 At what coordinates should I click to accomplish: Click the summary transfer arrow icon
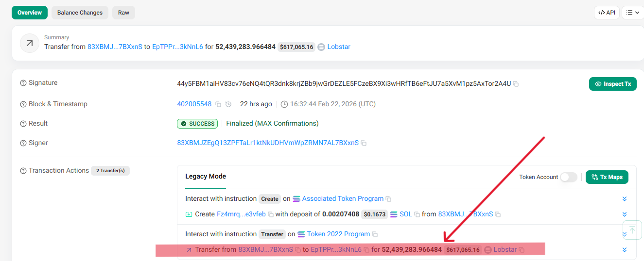[x=30, y=43]
